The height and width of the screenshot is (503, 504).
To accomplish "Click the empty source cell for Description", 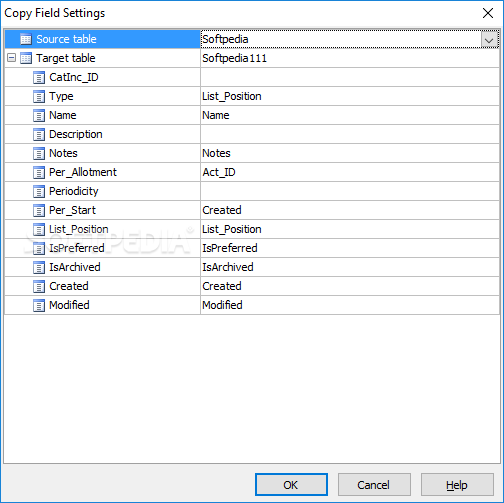I will 350,134.
